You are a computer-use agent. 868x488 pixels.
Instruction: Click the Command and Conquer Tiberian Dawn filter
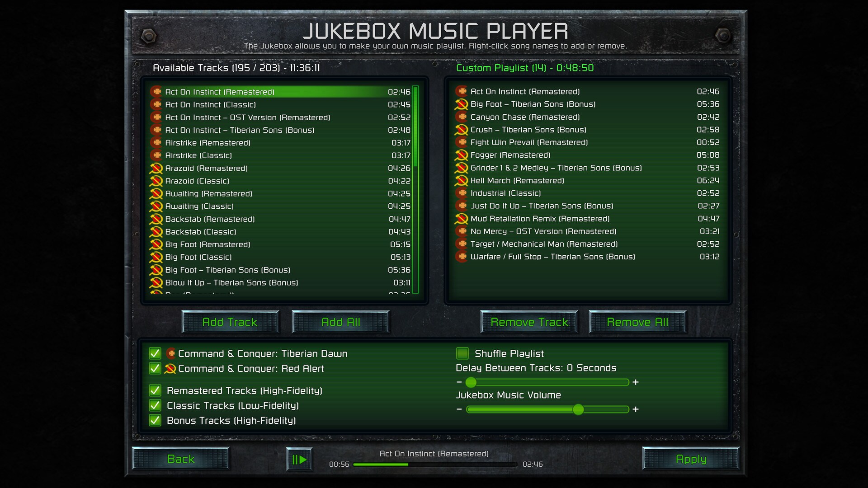point(156,353)
